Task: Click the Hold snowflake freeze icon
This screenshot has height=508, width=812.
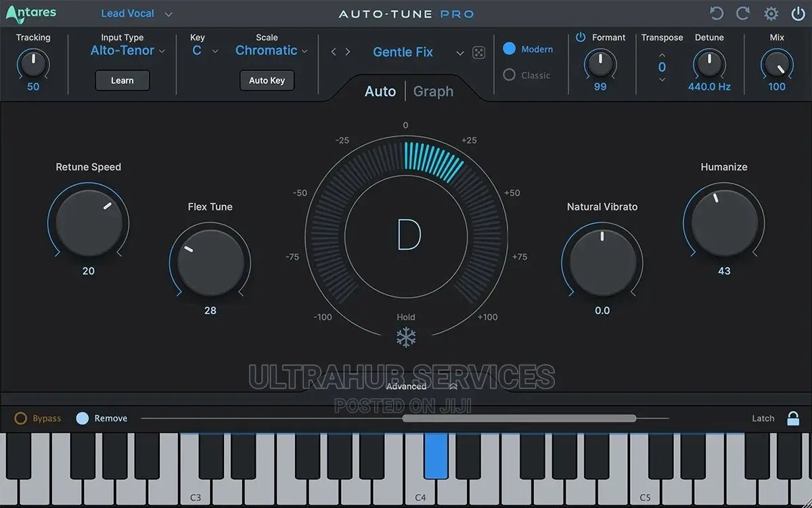Action: tap(406, 338)
